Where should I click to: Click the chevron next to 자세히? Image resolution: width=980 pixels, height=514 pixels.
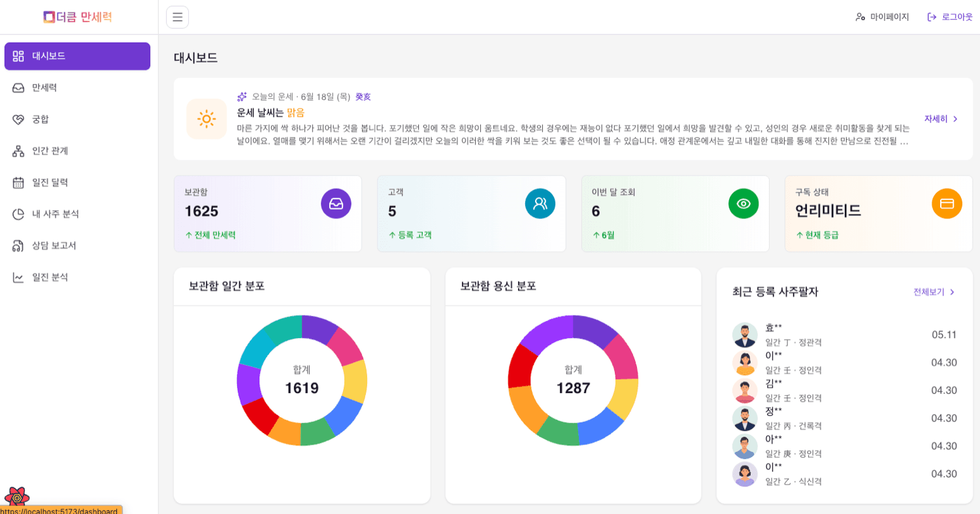click(x=955, y=119)
